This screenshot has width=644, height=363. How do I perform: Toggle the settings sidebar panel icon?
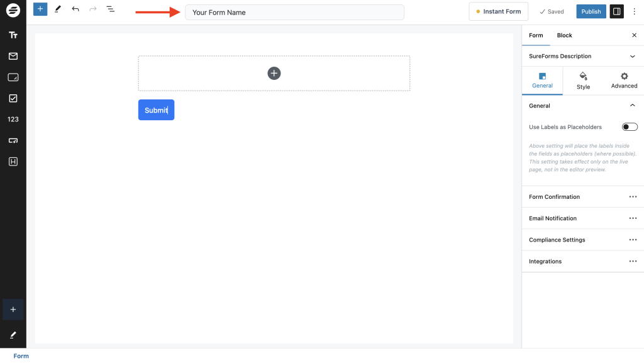coord(616,11)
